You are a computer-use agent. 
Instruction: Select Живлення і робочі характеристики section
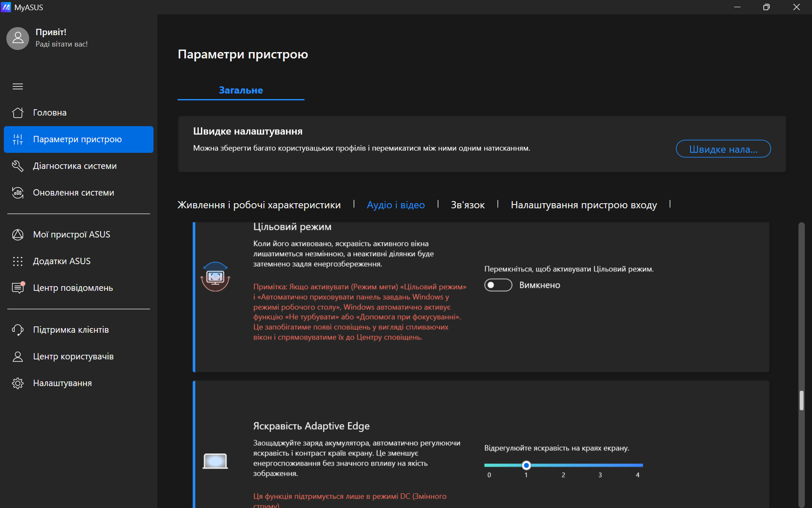click(x=259, y=205)
